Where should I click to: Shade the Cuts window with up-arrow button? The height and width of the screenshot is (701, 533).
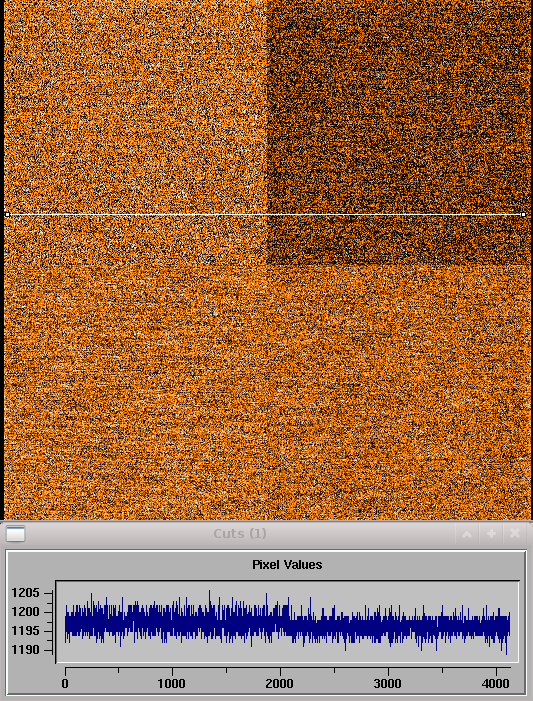coord(467,533)
